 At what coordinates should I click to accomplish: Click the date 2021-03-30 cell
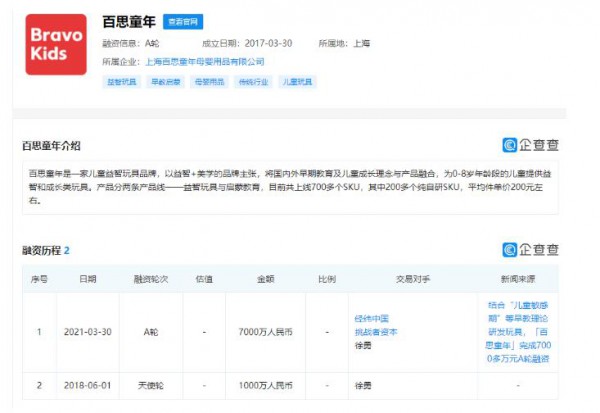pos(88,332)
